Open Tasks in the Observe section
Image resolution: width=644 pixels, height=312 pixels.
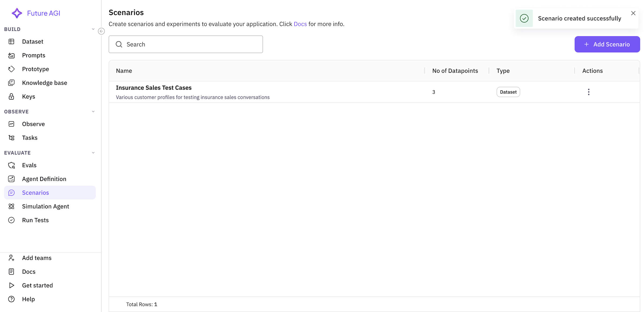click(x=29, y=138)
